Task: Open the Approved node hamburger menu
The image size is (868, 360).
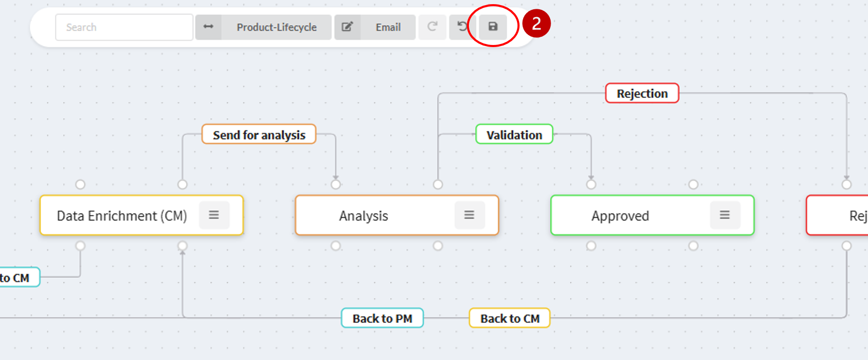Action: (725, 215)
